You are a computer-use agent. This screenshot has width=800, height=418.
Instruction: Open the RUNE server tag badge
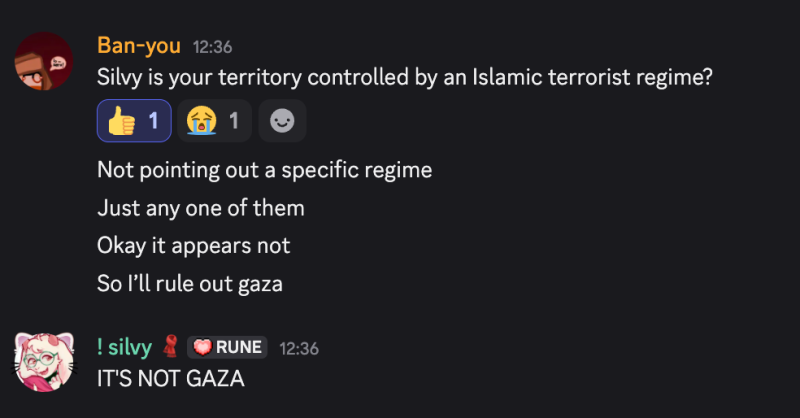point(227,347)
